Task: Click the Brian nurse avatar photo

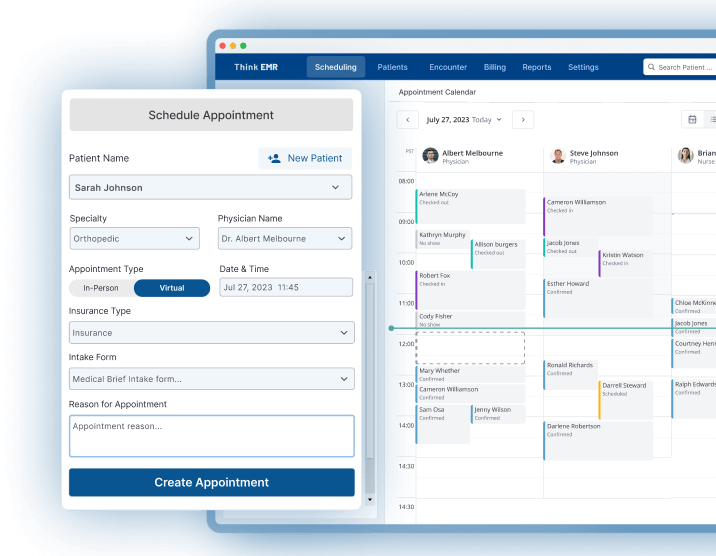Action: click(685, 156)
